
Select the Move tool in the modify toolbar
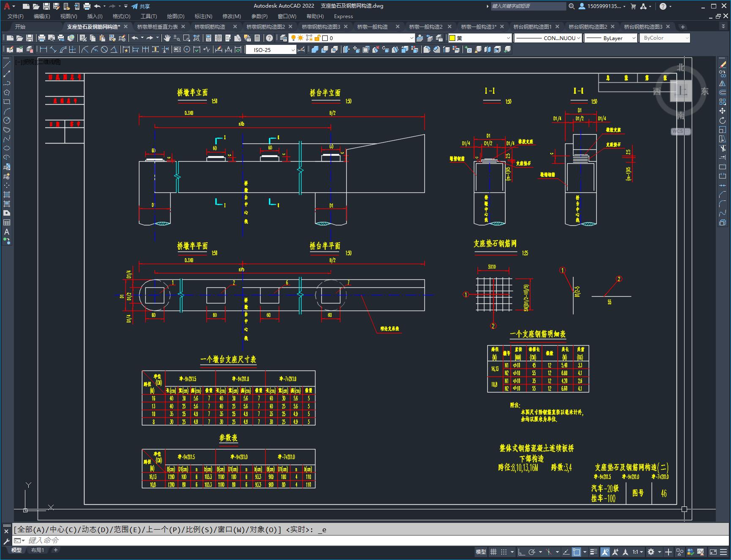coord(723,111)
